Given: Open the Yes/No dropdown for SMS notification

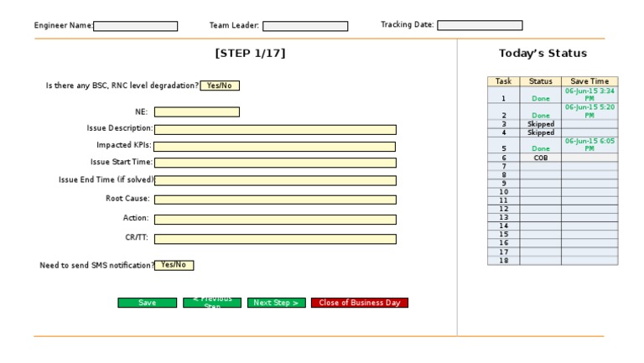Looking at the screenshot, I should tap(174, 265).
